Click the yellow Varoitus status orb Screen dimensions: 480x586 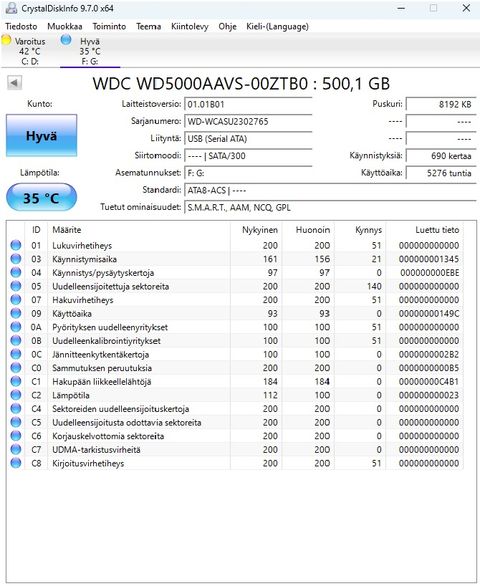[6, 39]
